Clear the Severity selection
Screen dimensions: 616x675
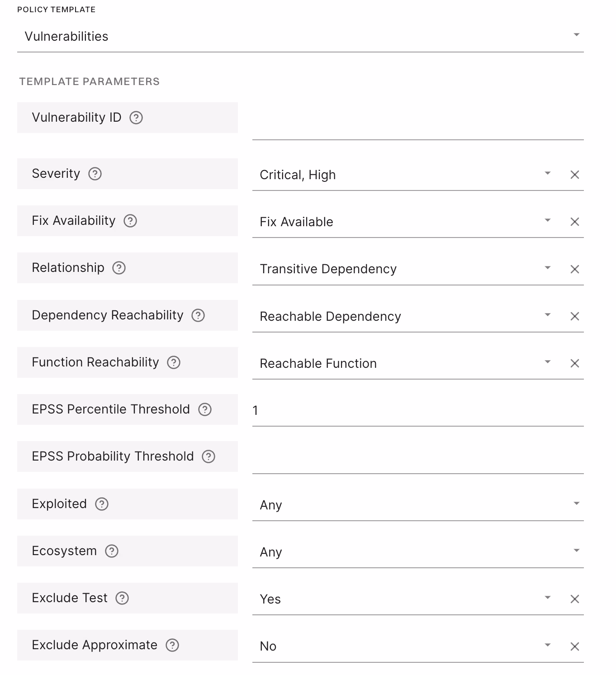pyautogui.click(x=575, y=175)
